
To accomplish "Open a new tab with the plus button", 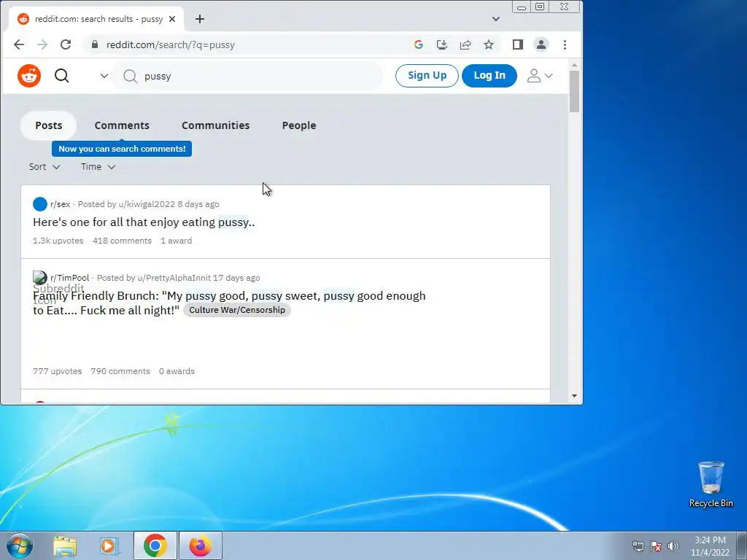I will point(200,19).
